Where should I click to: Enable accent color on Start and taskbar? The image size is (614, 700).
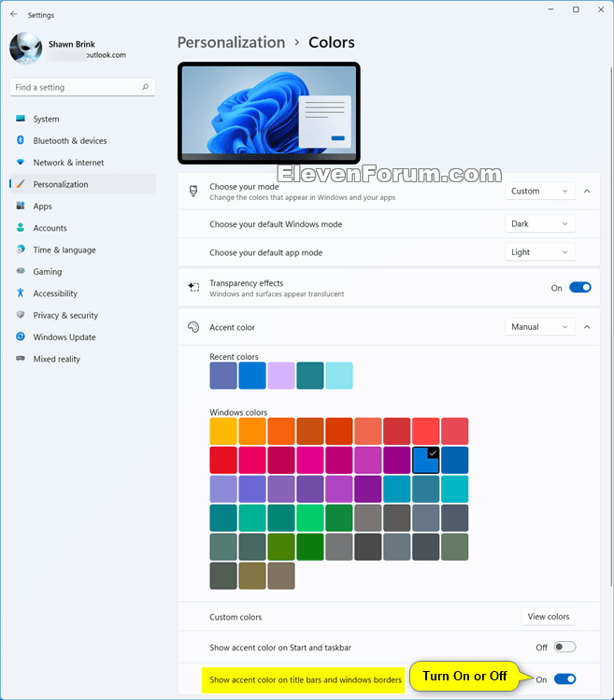[564, 647]
